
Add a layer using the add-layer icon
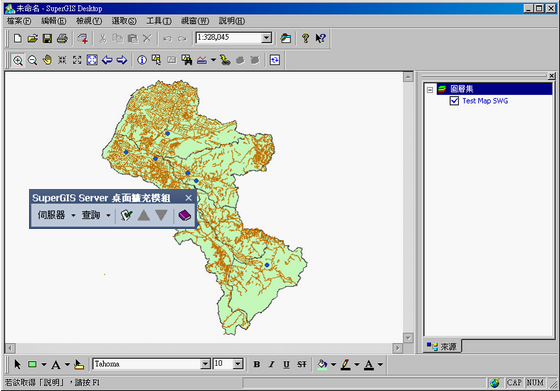click(x=82, y=39)
